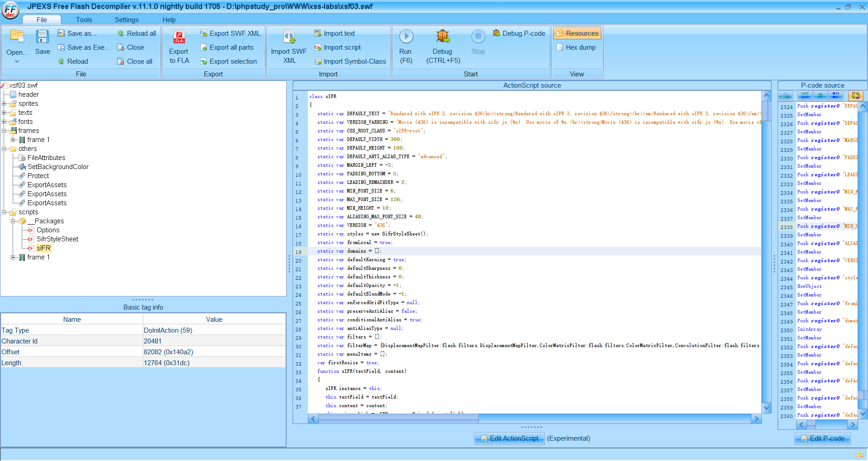Viewport: 868px width, 461px height.
Task: Expand the sprites folder
Action: click(x=4, y=103)
